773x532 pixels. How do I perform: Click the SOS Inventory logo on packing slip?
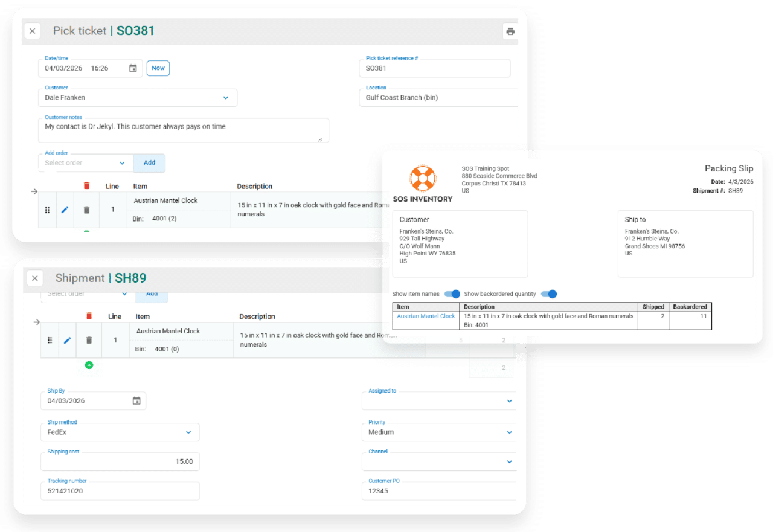click(x=423, y=184)
